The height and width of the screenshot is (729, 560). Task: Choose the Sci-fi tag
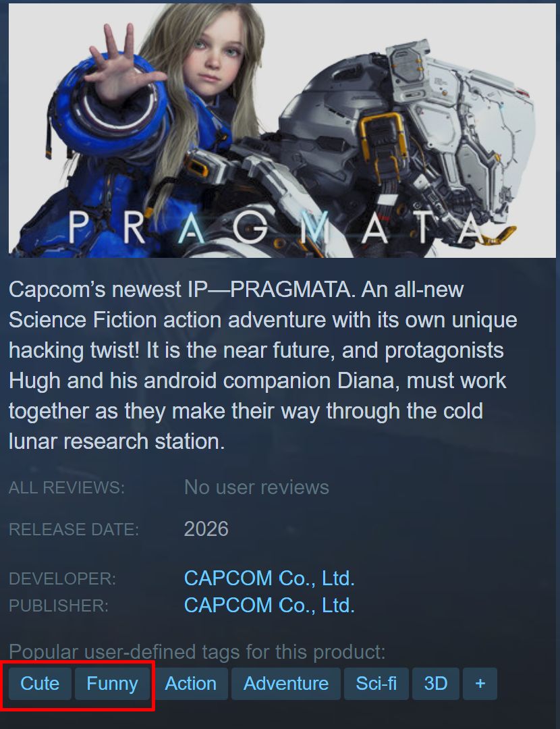(376, 683)
